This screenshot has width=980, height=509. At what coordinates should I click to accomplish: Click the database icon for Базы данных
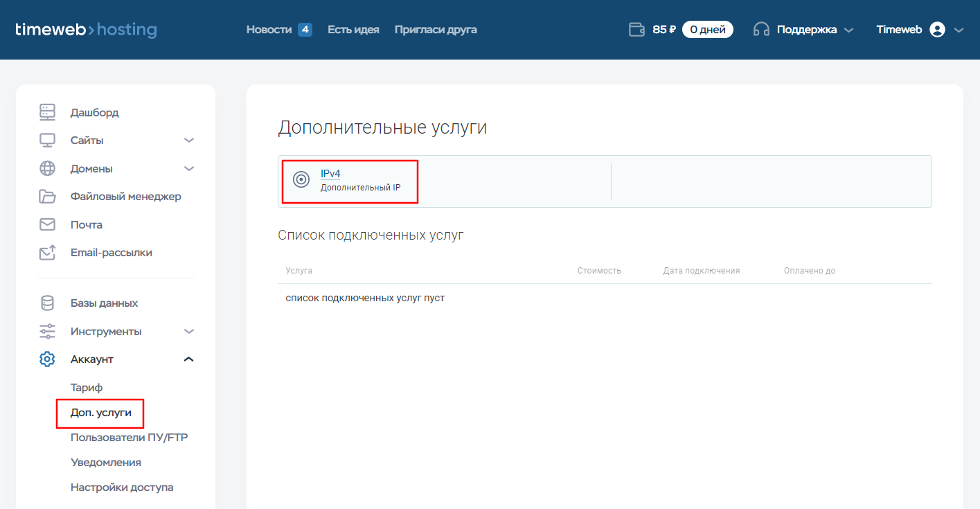[47, 303]
